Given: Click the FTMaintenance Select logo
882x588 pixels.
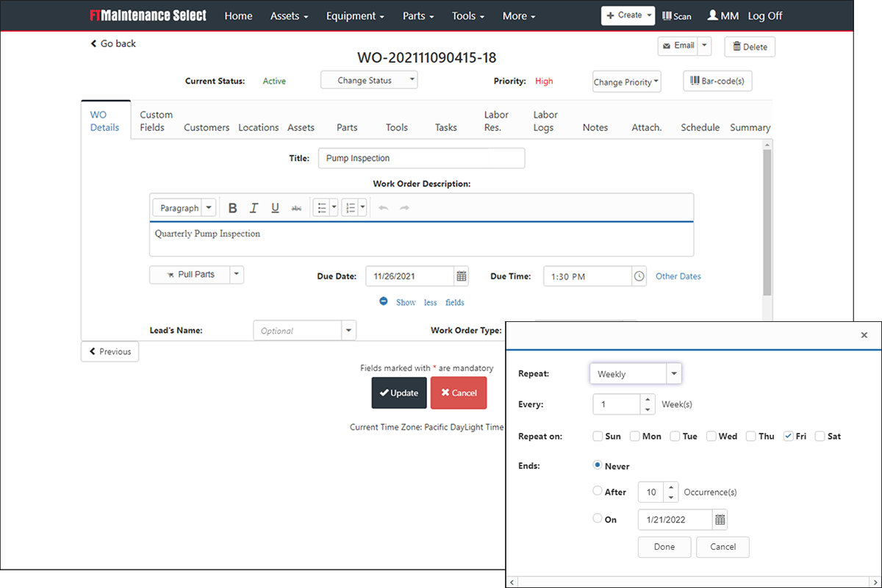Looking at the screenshot, I should pyautogui.click(x=147, y=15).
